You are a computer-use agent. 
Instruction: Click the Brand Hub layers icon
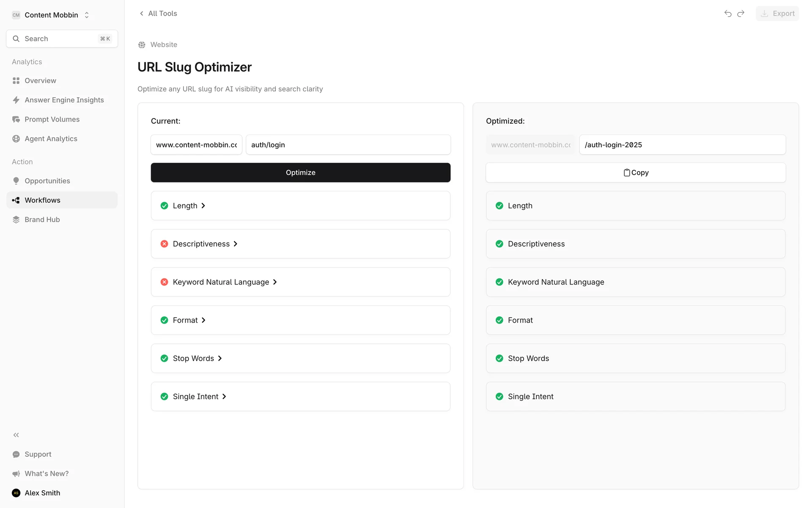[x=16, y=219]
